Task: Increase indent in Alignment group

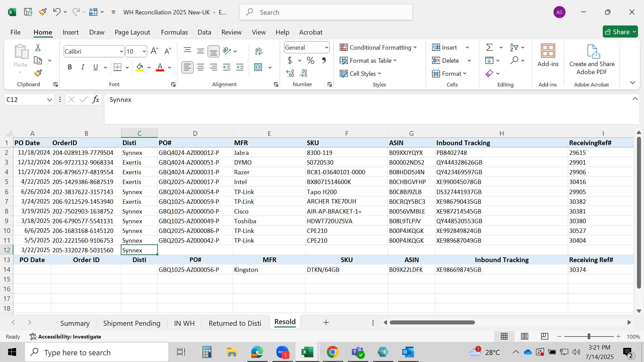Action: tap(240, 67)
